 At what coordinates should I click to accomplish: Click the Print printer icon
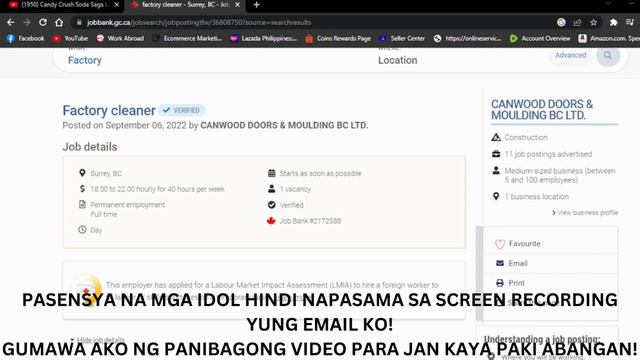tap(500, 282)
